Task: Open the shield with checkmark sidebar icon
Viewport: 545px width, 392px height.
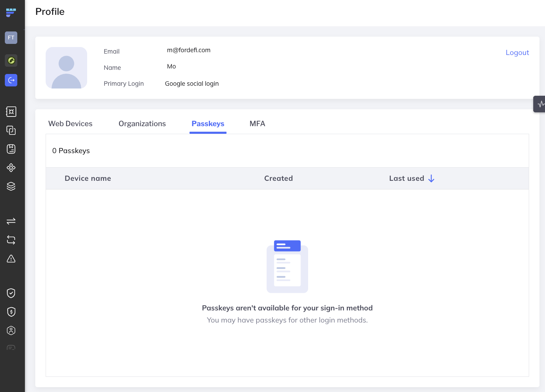Action: click(x=11, y=293)
